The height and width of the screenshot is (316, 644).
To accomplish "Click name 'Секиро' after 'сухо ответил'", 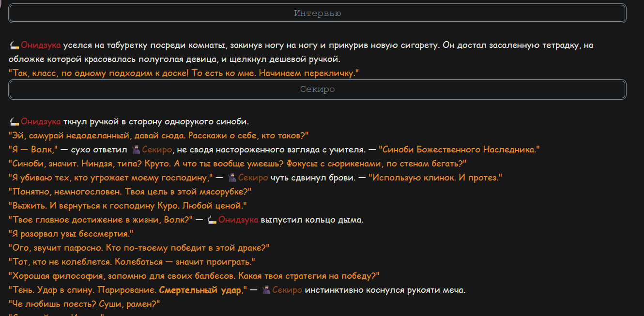I will [x=157, y=150].
